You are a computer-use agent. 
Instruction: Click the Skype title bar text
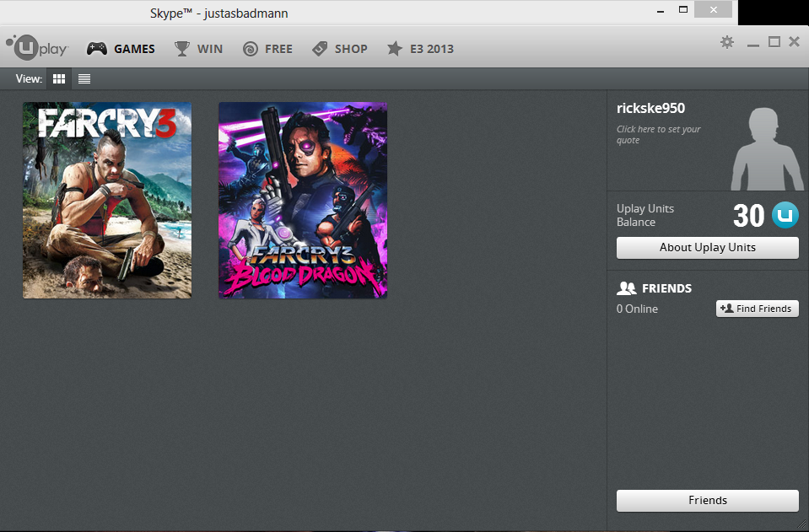pos(218,13)
